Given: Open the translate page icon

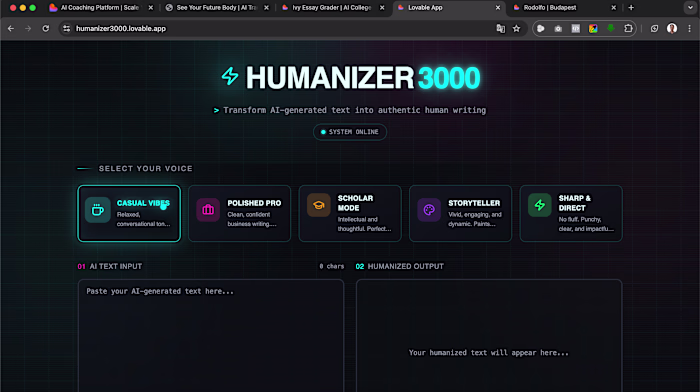Looking at the screenshot, I should tap(500, 29).
